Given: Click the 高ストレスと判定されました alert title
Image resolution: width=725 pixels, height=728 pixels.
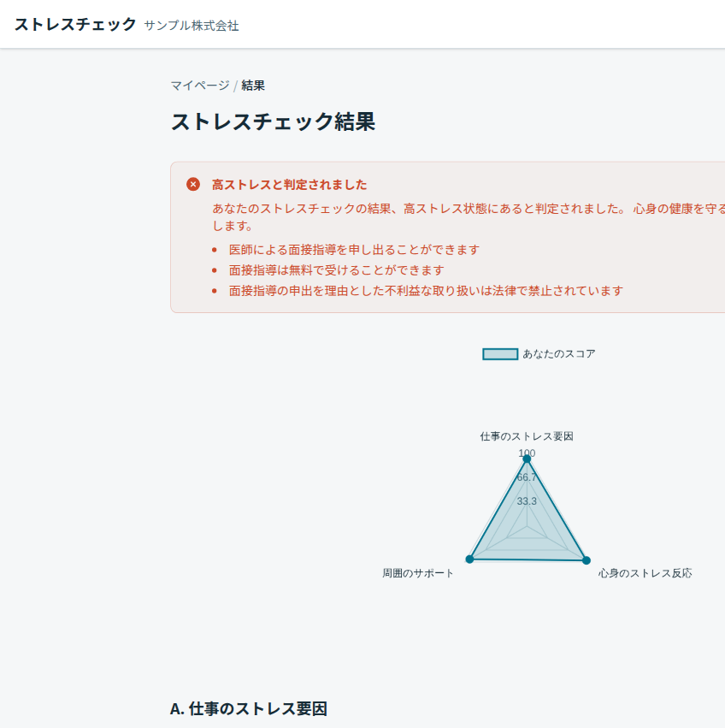Looking at the screenshot, I should 289,185.
